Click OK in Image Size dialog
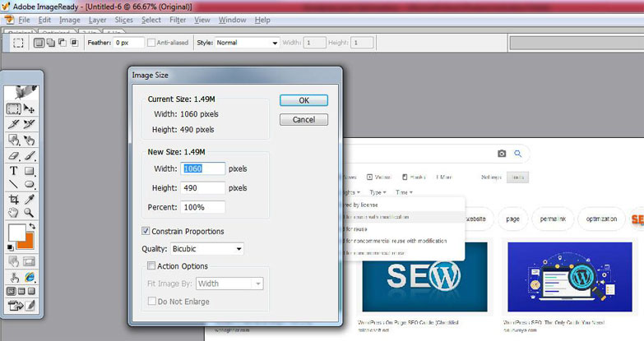 click(303, 100)
